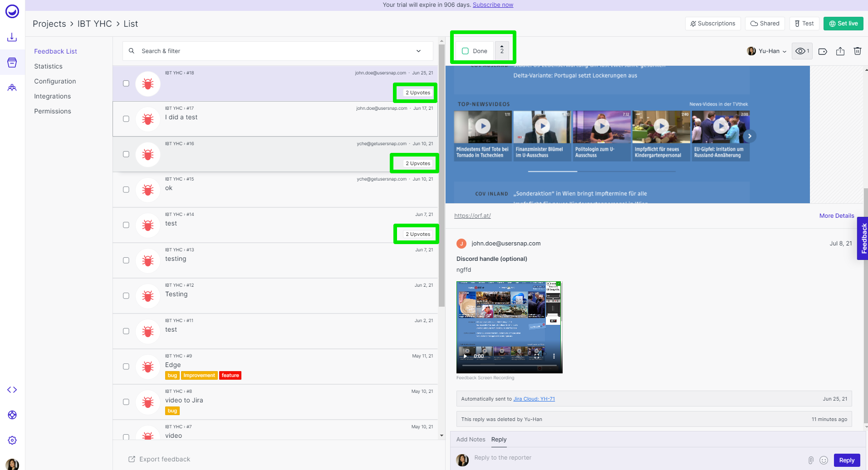This screenshot has width=868, height=470.
Task: Open the Yu-Han assignee dropdown
Action: click(x=767, y=51)
